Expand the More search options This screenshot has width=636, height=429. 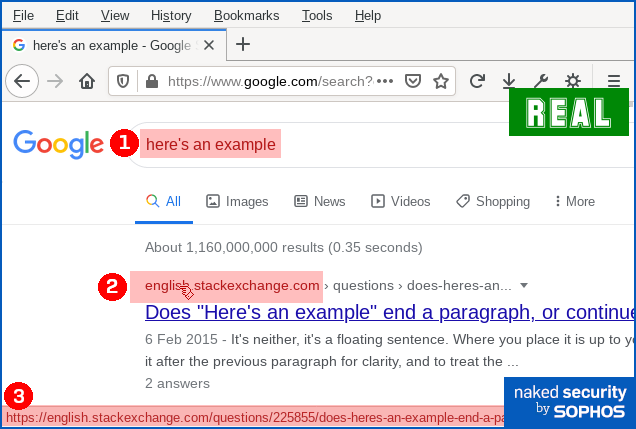[x=575, y=202]
